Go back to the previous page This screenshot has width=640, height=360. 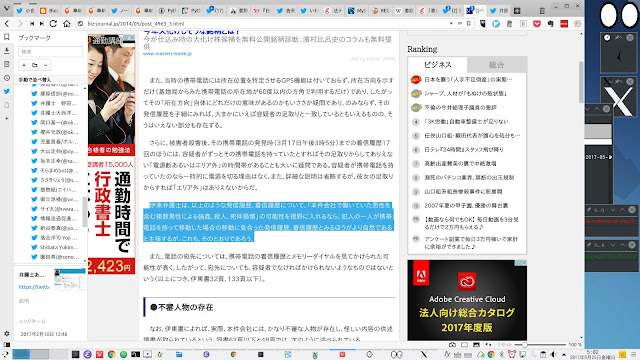(x=7, y=24)
